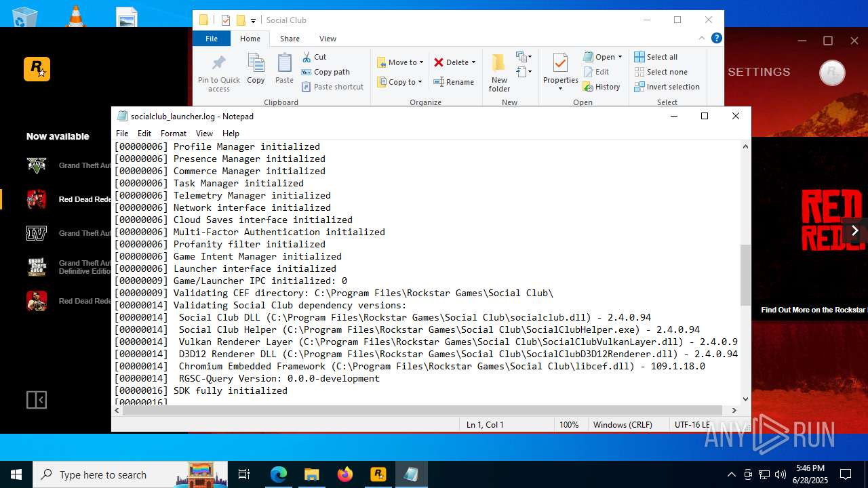Click the 100% zoom status entry

(569, 424)
